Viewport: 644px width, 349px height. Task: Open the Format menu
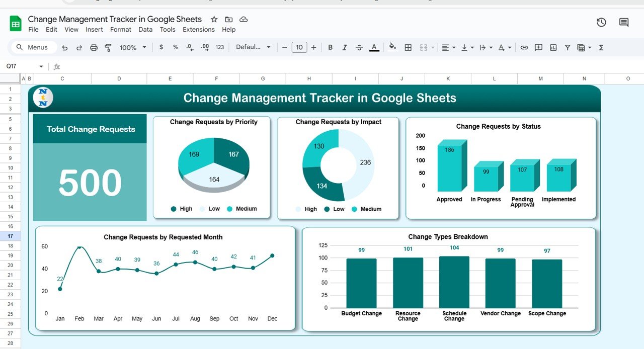click(121, 30)
